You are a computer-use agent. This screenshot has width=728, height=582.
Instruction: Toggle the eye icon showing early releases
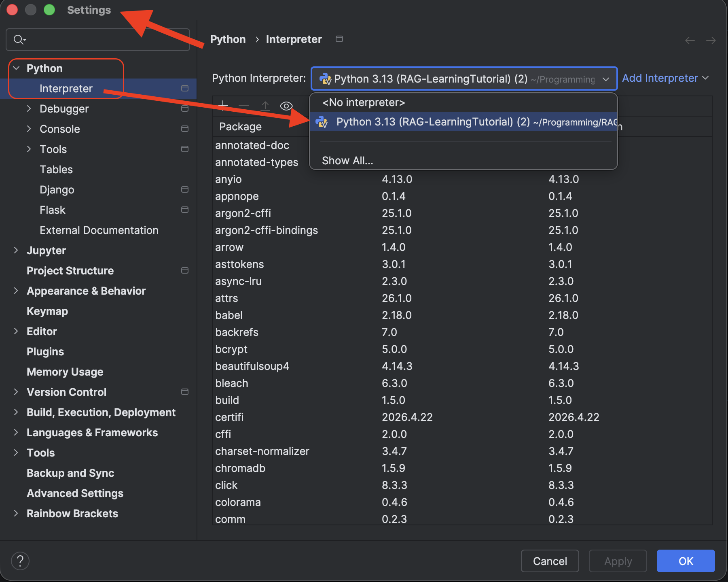[286, 106]
